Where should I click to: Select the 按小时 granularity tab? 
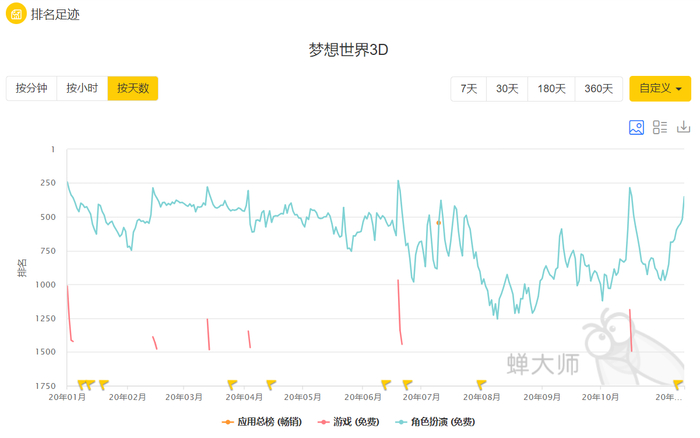82,88
